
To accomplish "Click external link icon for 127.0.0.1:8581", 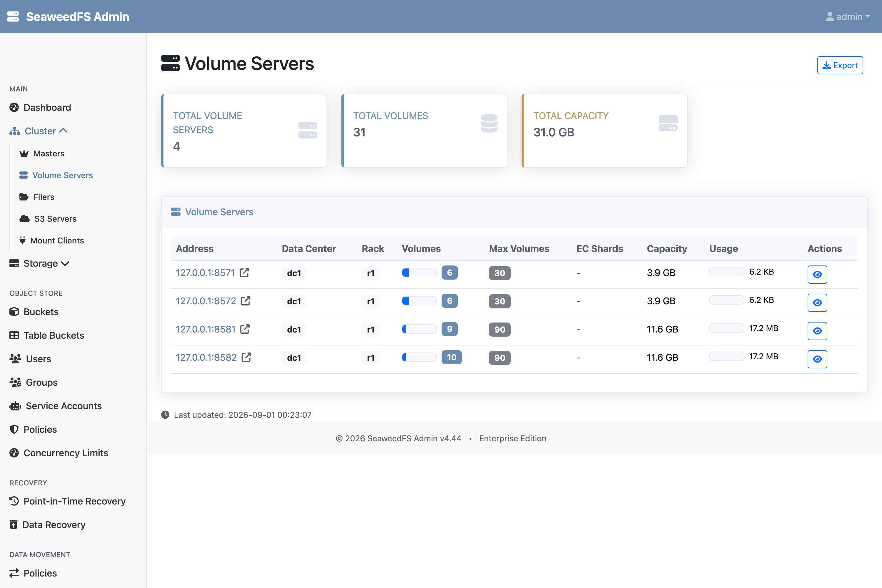I will click(245, 329).
